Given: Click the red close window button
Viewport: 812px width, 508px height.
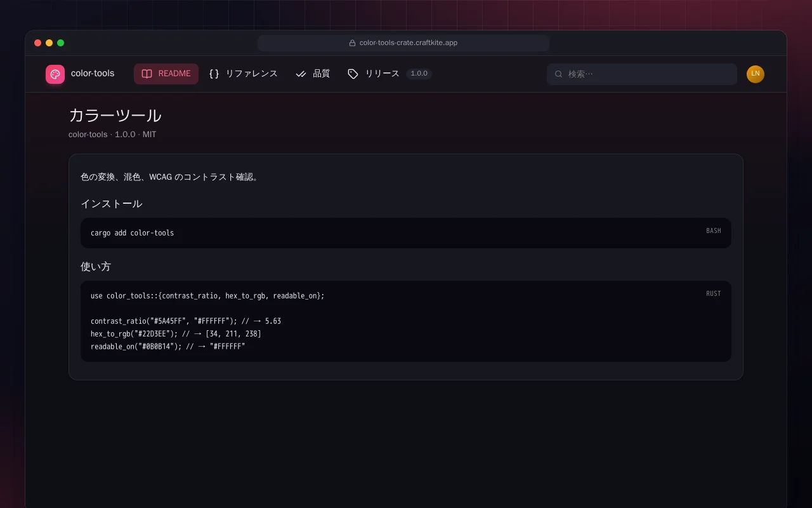Looking at the screenshot, I should [x=38, y=43].
